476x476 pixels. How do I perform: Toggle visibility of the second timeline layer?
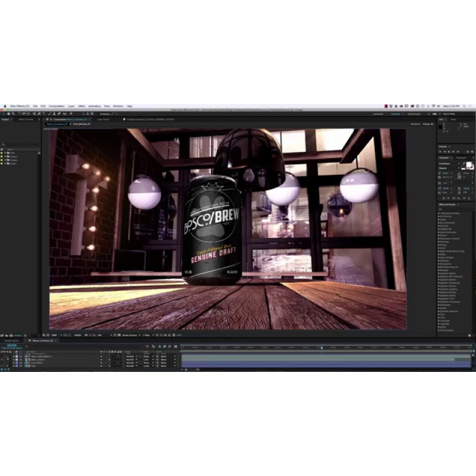pos(2,359)
